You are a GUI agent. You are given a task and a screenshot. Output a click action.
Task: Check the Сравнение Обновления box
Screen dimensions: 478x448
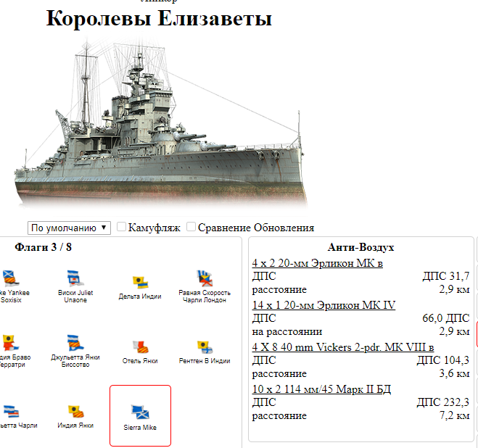click(191, 228)
